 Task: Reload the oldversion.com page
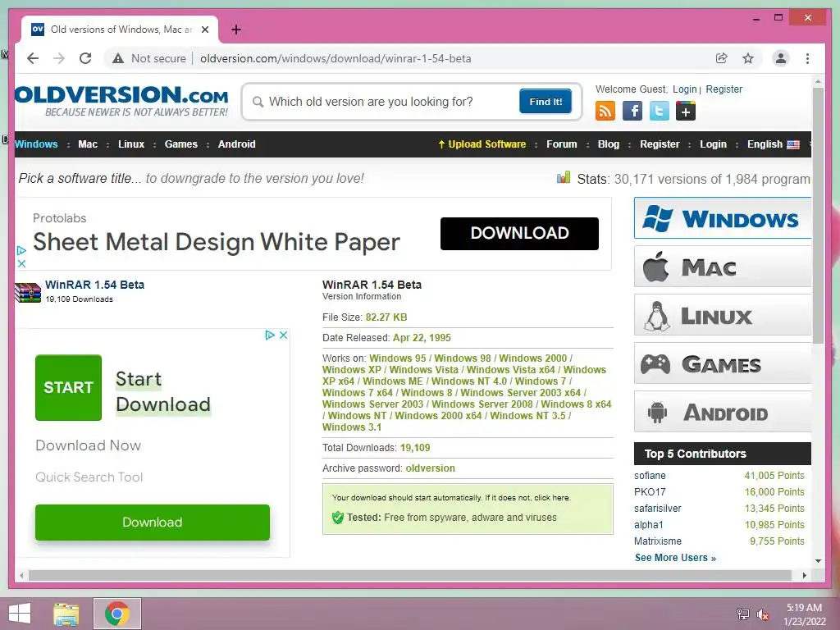click(x=85, y=58)
